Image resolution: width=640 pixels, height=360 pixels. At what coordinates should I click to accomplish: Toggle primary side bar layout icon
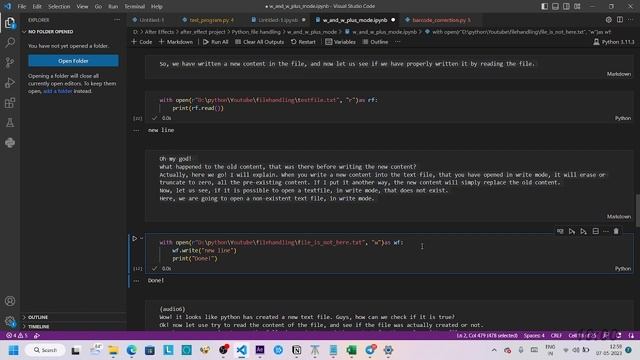pos(544,6)
